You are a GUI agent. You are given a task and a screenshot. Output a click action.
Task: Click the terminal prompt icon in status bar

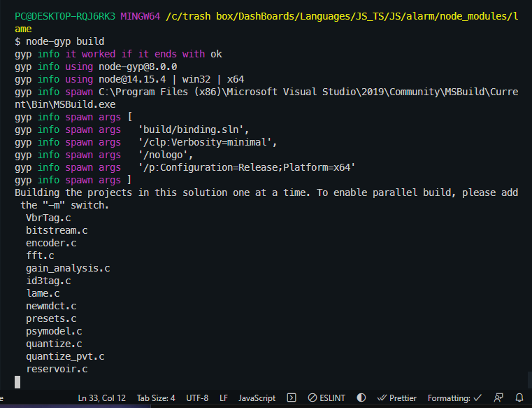292,398
